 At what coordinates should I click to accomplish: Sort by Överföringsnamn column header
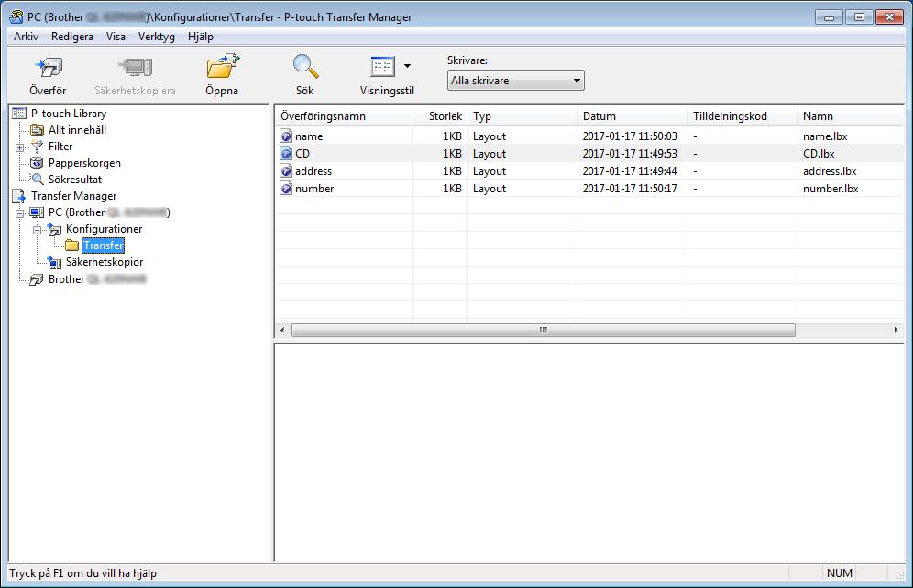coord(344,115)
